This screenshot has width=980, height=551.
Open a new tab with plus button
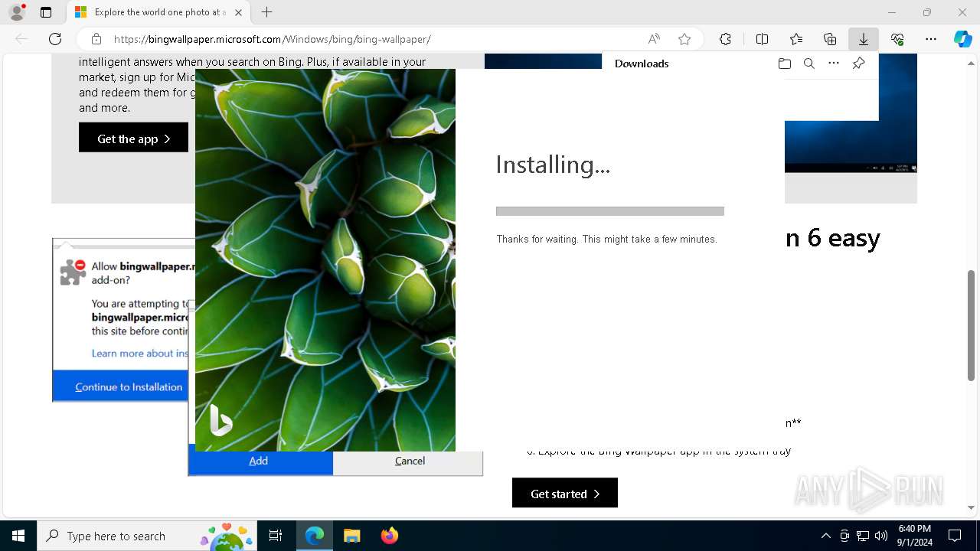(266, 12)
